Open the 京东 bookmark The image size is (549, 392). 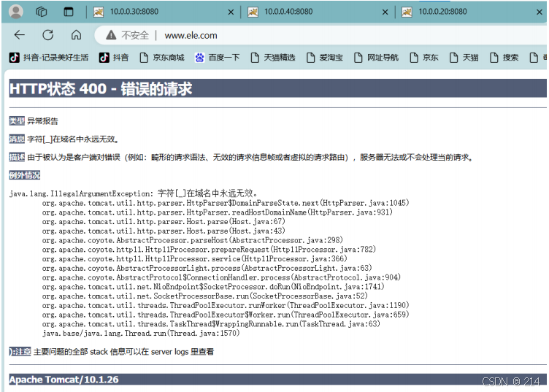[x=424, y=58]
